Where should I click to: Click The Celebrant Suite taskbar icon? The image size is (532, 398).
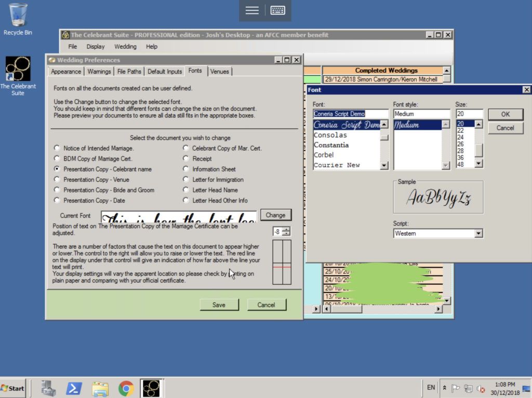(151, 388)
